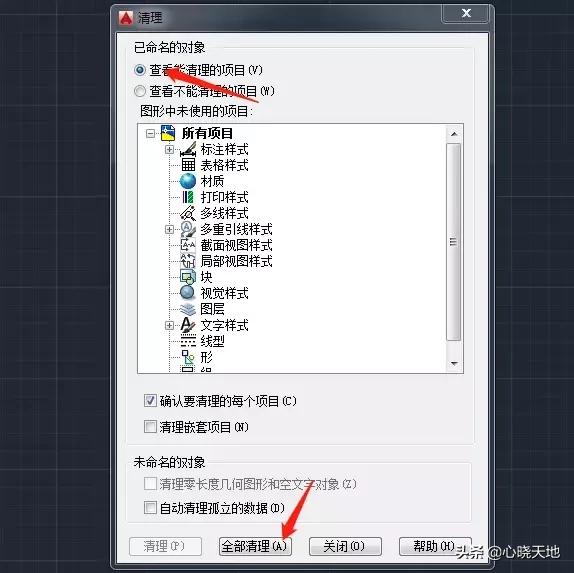Click the 多线样式 icon
This screenshot has height=573, width=574.
pyautogui.click(x=188, y=213)
